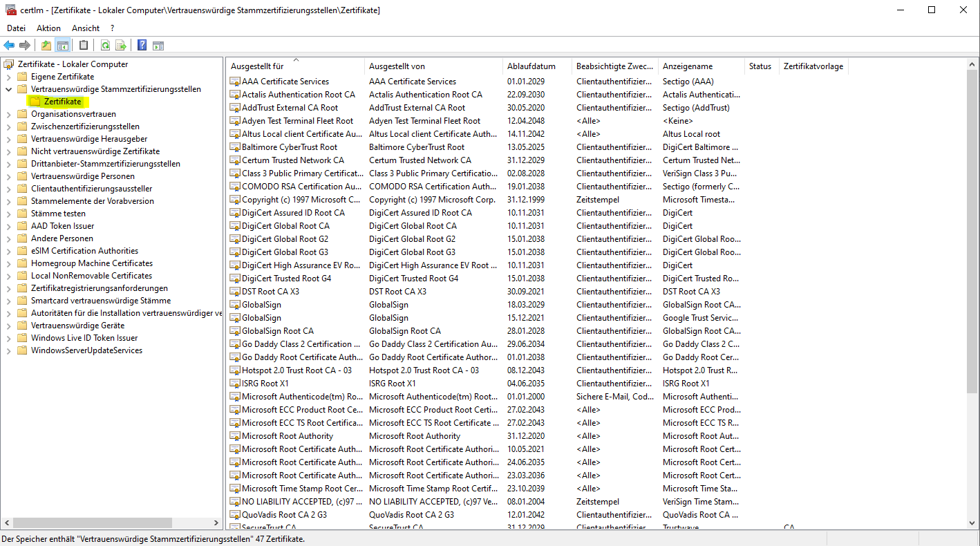Click the certificate icon beside AAA Certificate Services
980x546 pixels.
[x=235, y=82]
